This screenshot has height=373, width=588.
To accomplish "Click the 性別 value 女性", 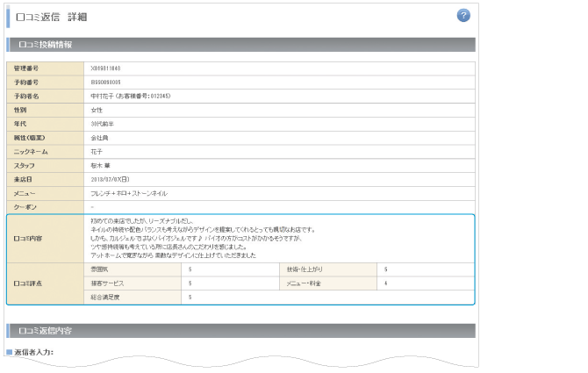I will pos(97,110).
